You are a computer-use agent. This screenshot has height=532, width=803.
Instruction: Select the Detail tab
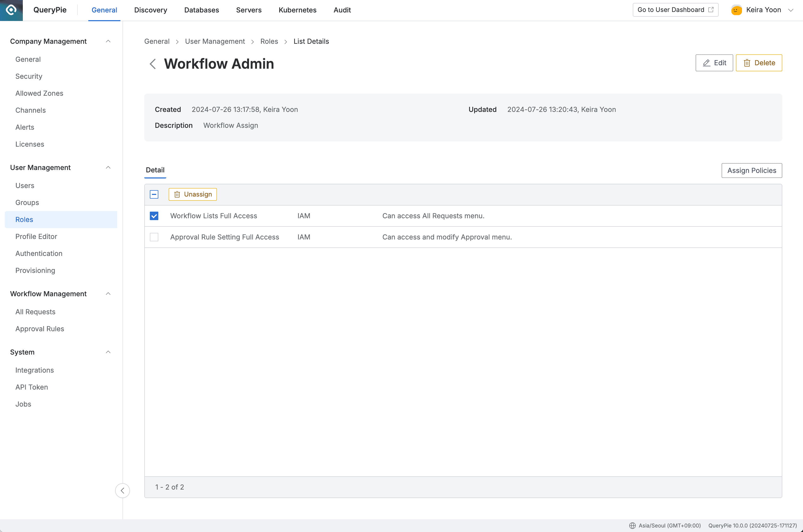(155, 170)
